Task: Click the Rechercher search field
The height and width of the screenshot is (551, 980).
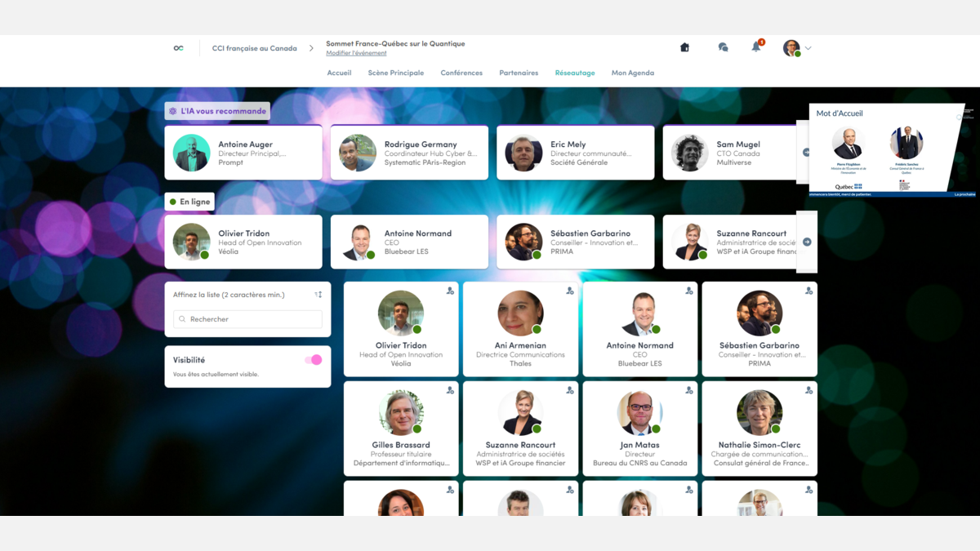Action: (x=247, y=319)
